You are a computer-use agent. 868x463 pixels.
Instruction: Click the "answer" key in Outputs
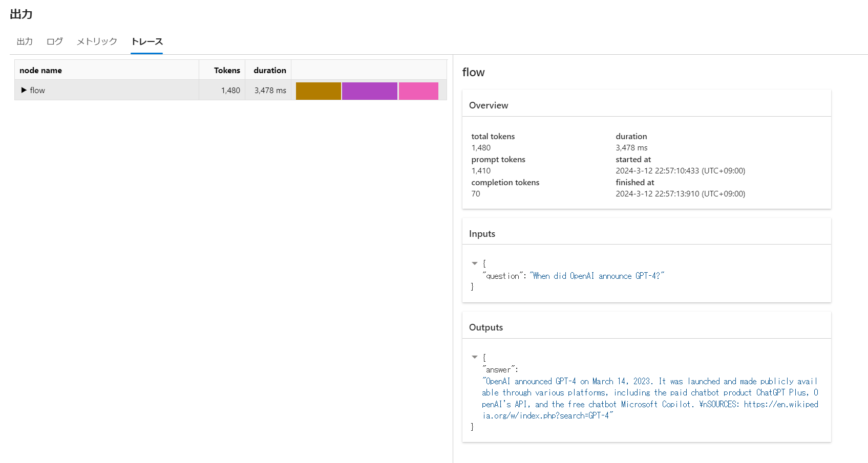tap(499, 369)
